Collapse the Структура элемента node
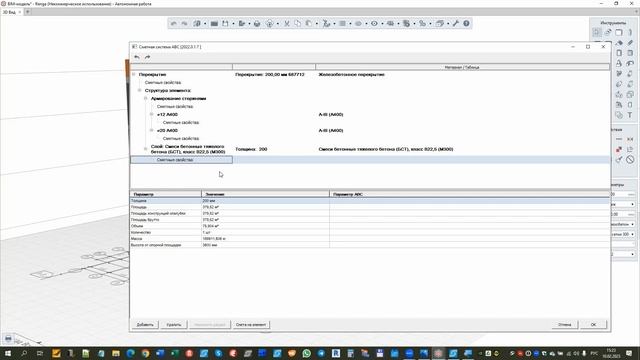Screen dimensions: 640x360 click(140, 90)
